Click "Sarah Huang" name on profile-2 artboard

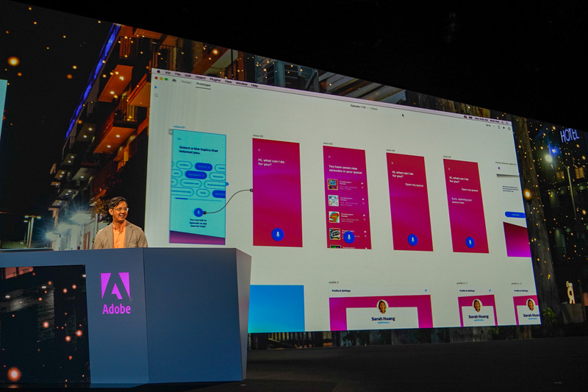pos(383,318)
